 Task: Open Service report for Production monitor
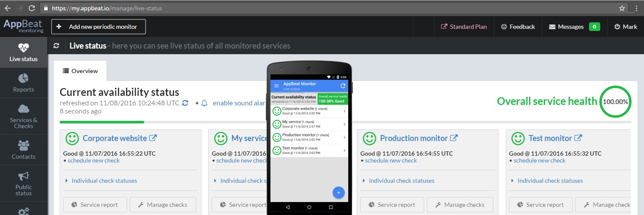click(392, 205)
